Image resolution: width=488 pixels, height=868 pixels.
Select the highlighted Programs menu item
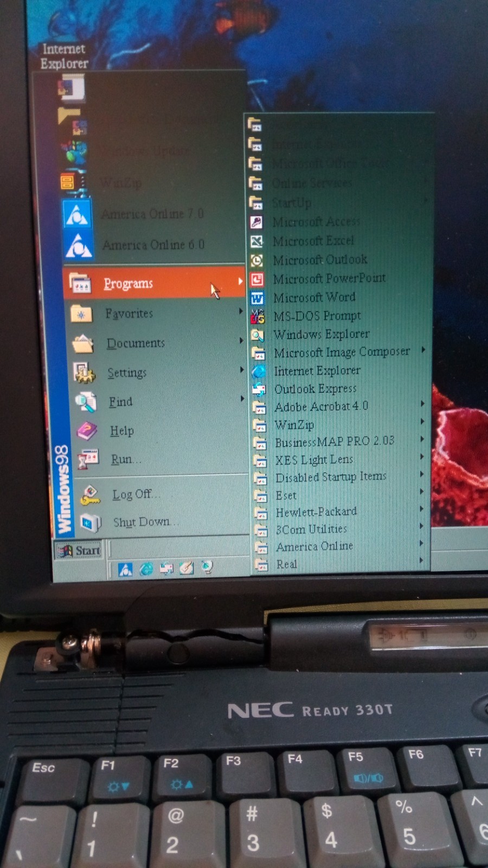[155, 283]
